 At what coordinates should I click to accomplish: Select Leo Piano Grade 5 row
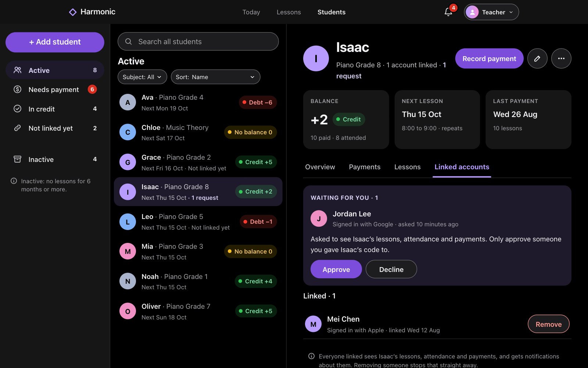198,222
